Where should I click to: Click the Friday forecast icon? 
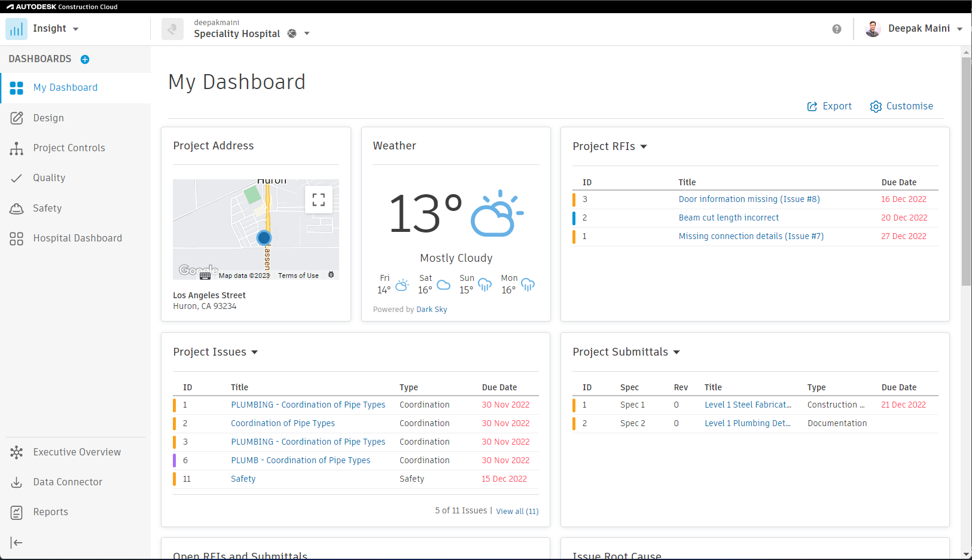[x=403, y=284]
